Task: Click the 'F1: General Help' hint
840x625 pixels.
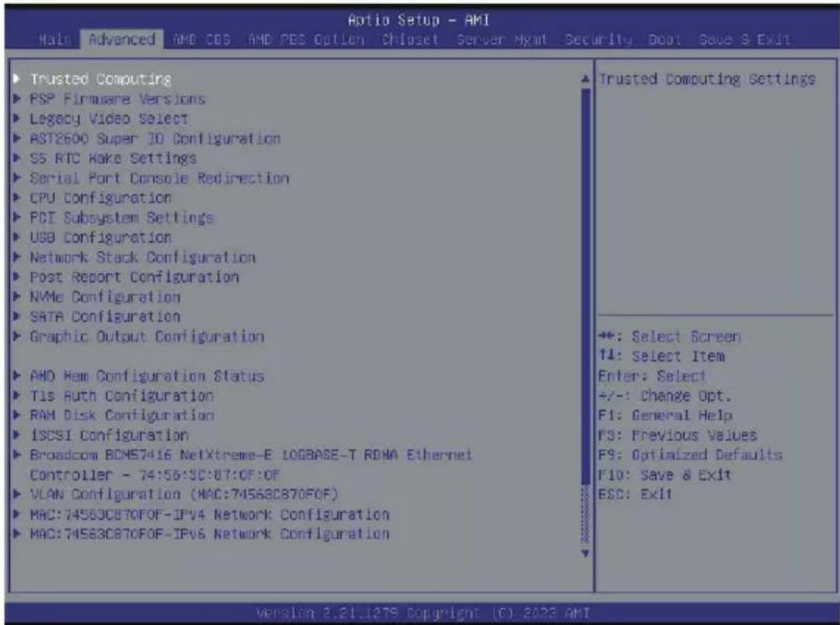Action: click(x=665, y=416)
